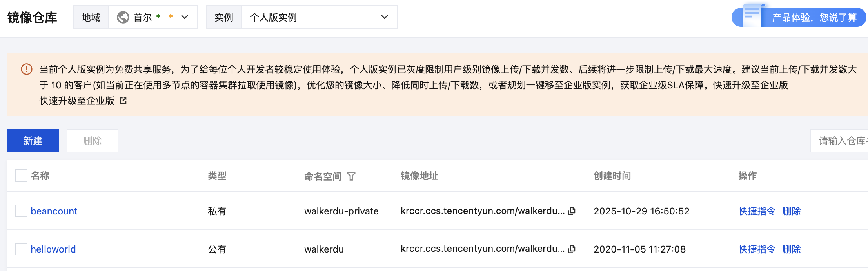Click the 删除 button above the table
This screenshot has width=868, height=271.
[x=93, y=141]
